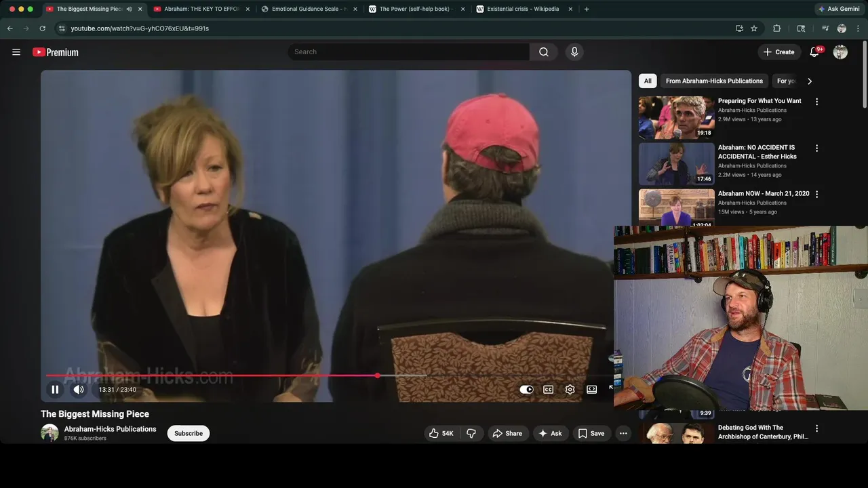Select the All filter chip
The width and height of the screenshot is (868, 488).
648,81
